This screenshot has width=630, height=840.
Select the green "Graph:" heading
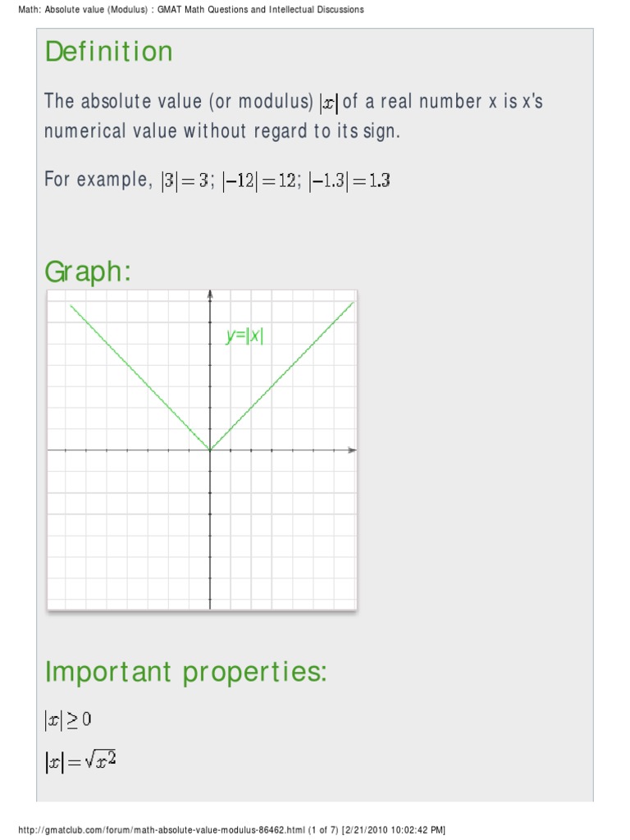click(88, 272)
